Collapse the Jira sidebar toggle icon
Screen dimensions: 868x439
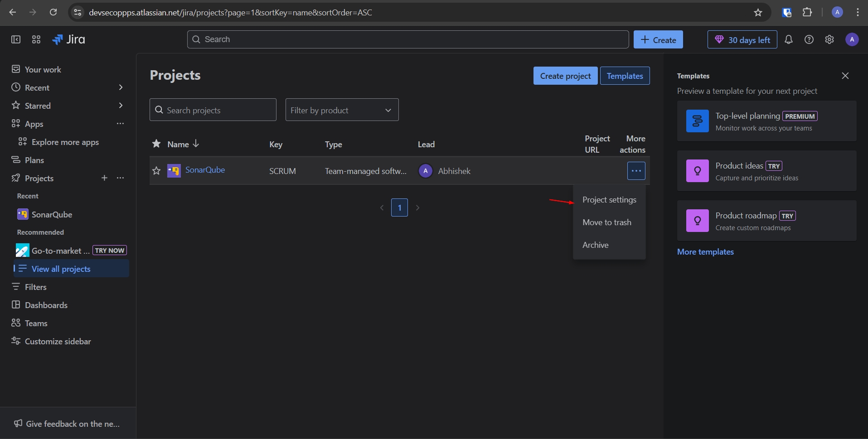(x=16, y=39)
